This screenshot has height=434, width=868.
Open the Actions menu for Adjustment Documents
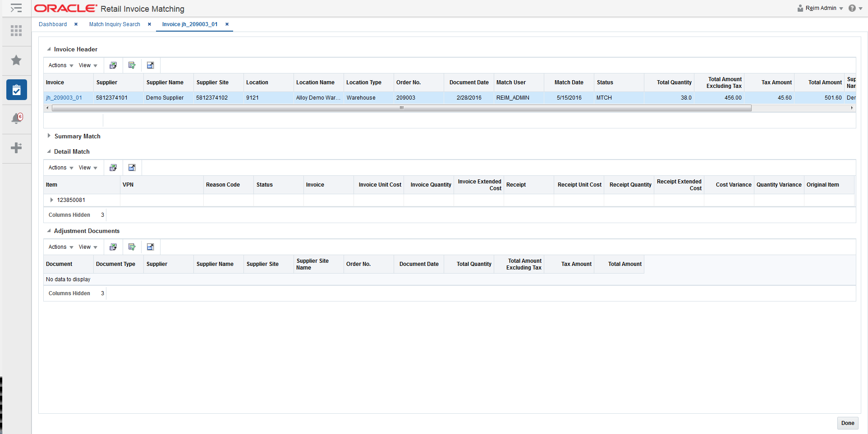59,247
